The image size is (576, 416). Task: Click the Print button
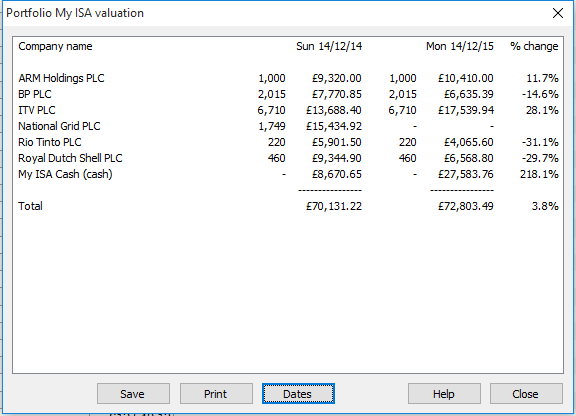(216, 394)
